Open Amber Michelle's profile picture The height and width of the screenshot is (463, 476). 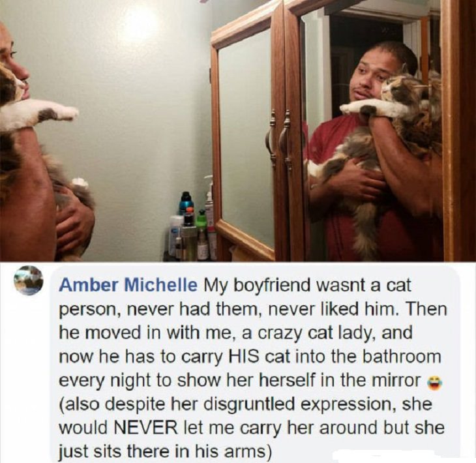(x=28, y=280)
